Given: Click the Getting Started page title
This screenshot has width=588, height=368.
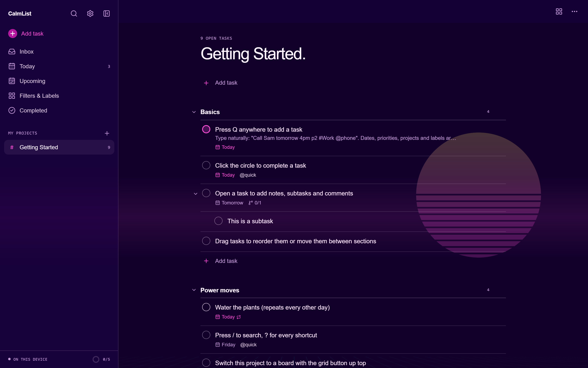Looking at the screenshot, I should (253, 54).
